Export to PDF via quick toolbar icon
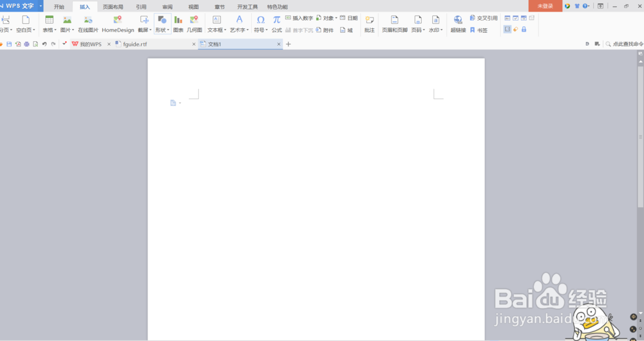644x341 pixels. click(x=18, y=44)
